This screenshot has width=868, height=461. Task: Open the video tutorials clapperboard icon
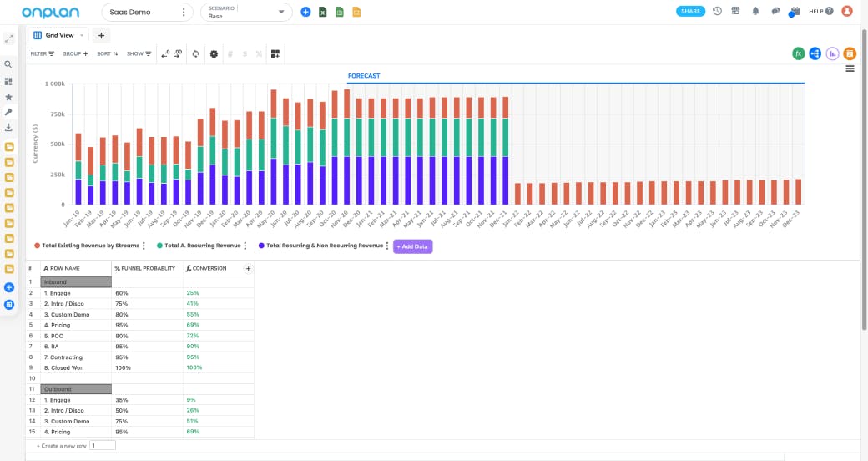[795, 11]
